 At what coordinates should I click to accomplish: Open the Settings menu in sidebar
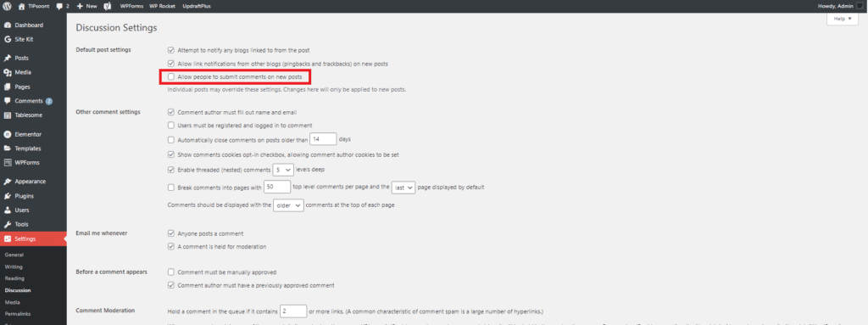click(x=33, y=239)
